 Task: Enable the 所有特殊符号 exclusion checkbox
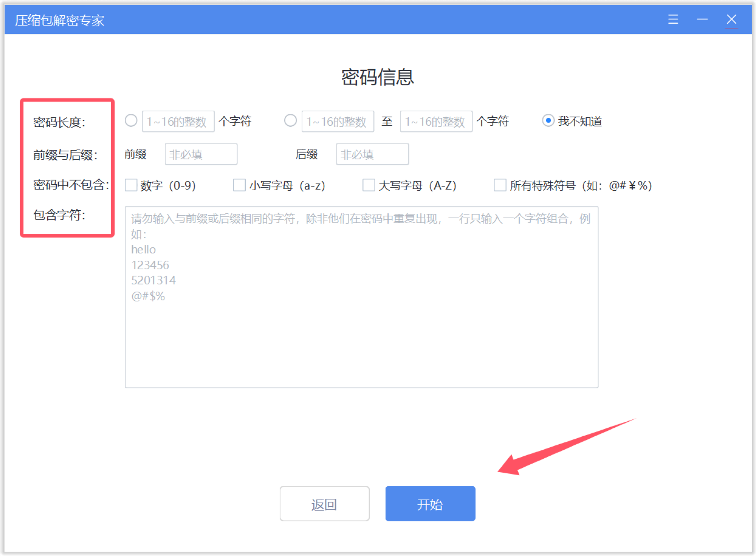pyautogui.click(x=500, y=185)
